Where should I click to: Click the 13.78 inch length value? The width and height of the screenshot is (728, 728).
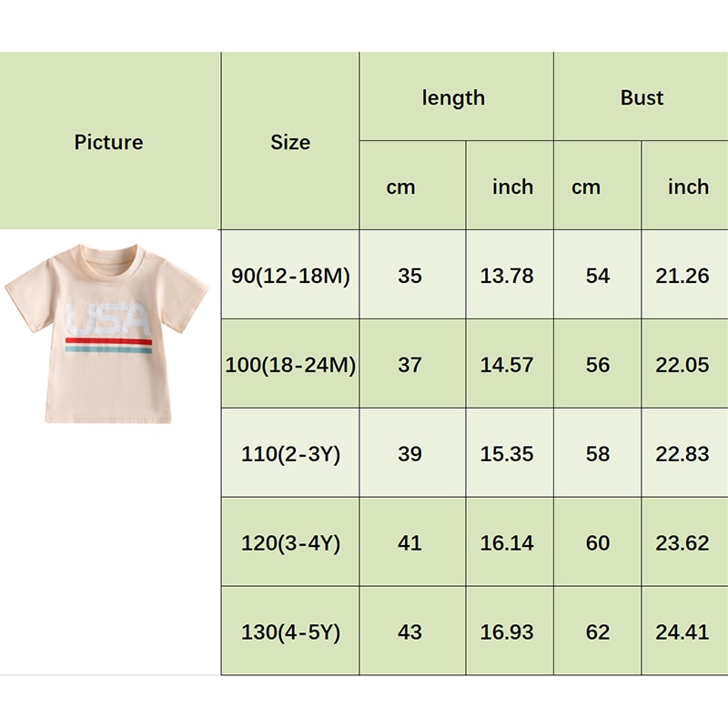click(507, 276)
